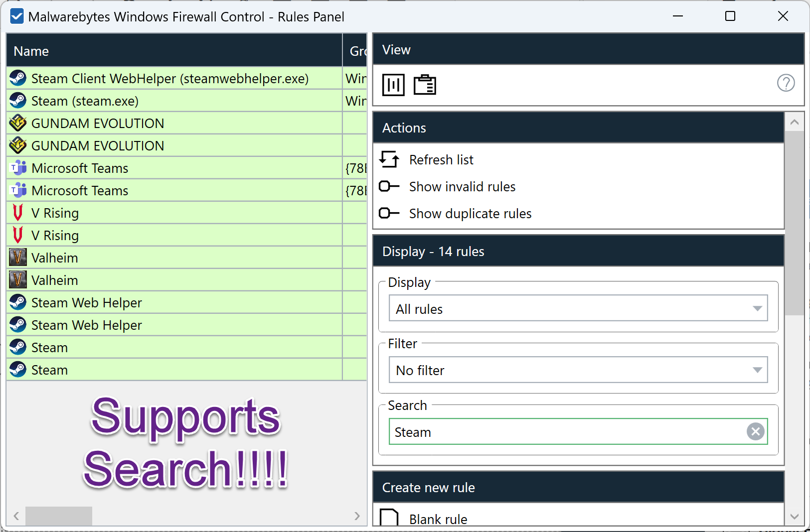
Task: Click the Blank rule page icon
Action: (x=389, y=517)
